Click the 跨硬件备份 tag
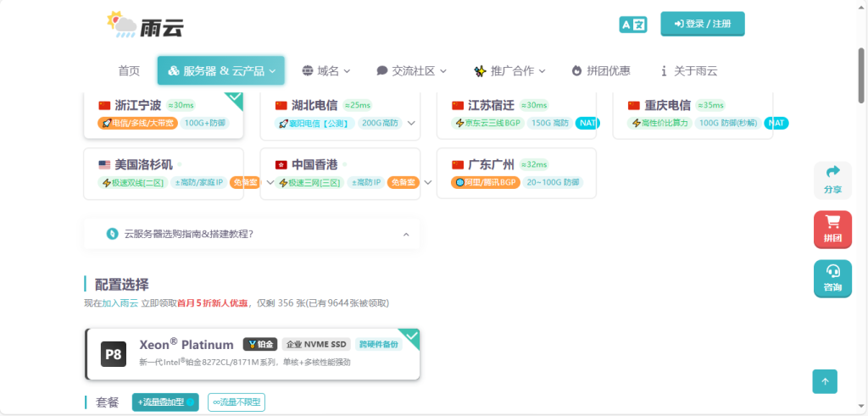Image resolution: width=868 pixels, height=416 pixels. point(379,344)
